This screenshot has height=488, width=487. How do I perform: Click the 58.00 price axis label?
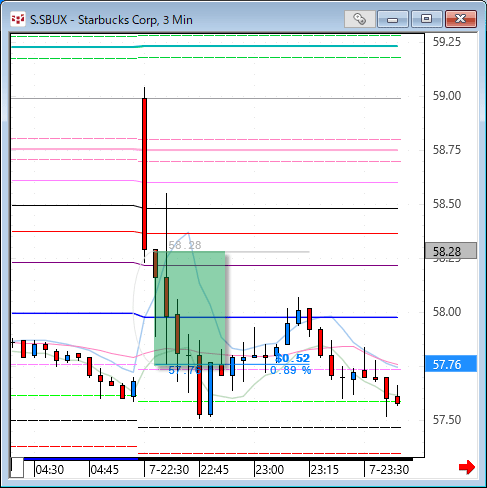447,312
